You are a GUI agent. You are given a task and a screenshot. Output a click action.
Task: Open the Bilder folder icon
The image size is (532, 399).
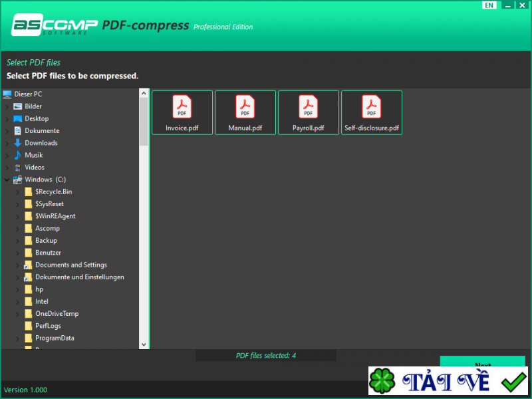[17, 106]
